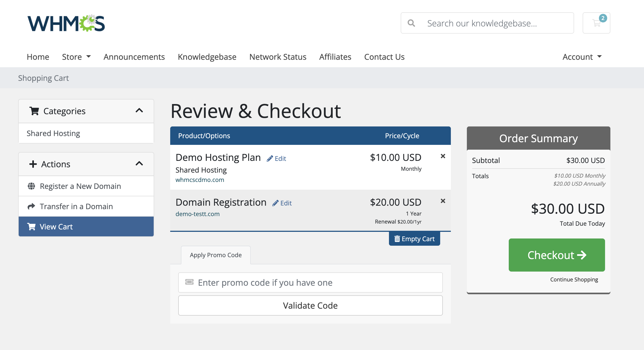
Task: Click the Empty Cart label
Action: [x=418, y=239]
